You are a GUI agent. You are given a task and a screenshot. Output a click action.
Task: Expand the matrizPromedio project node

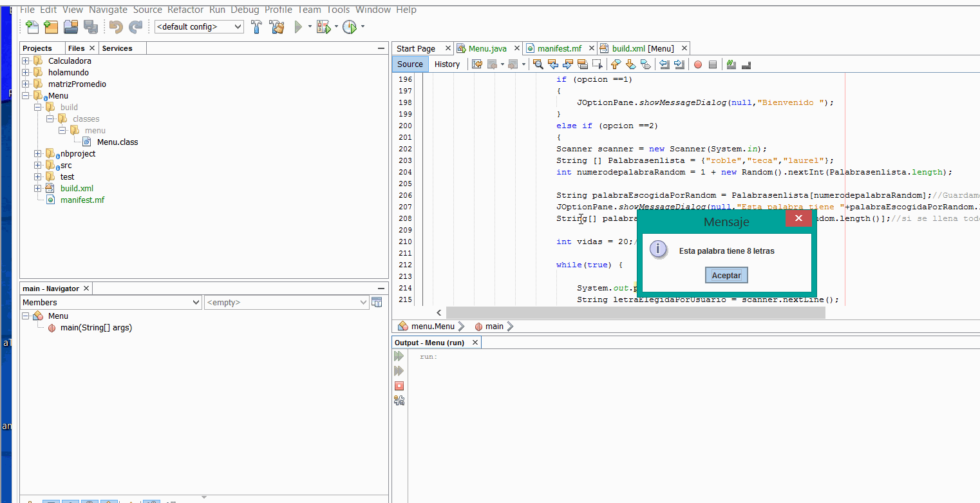coord(26,84)
